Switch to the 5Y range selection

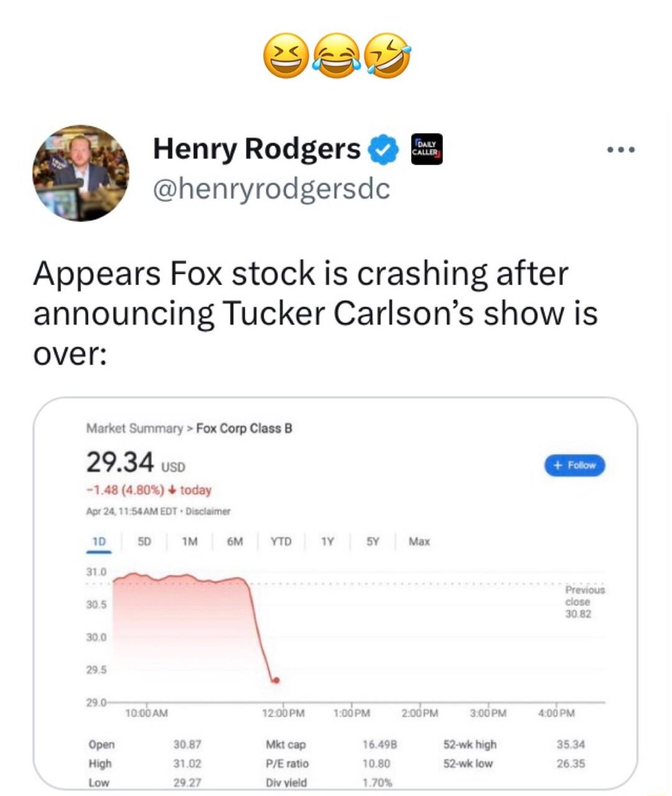372,541
